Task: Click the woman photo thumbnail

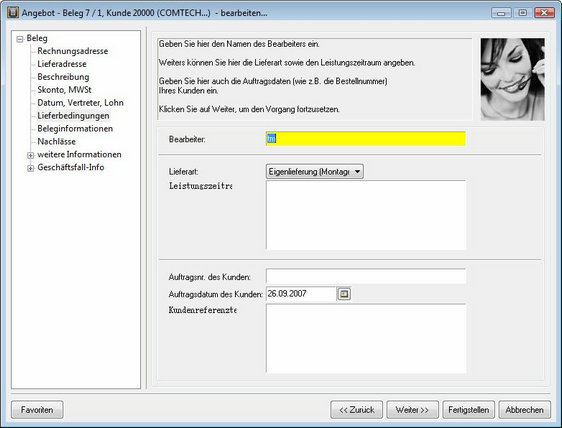Action: [513, 79]
